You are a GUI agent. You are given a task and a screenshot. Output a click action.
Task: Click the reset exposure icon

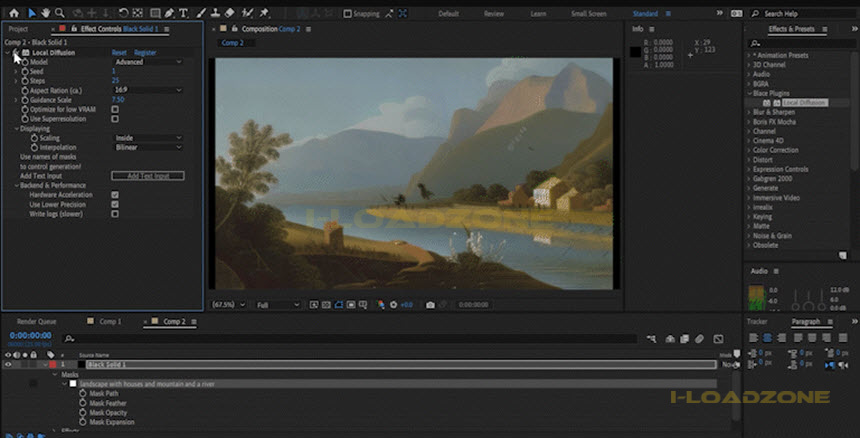click(393, 305)
